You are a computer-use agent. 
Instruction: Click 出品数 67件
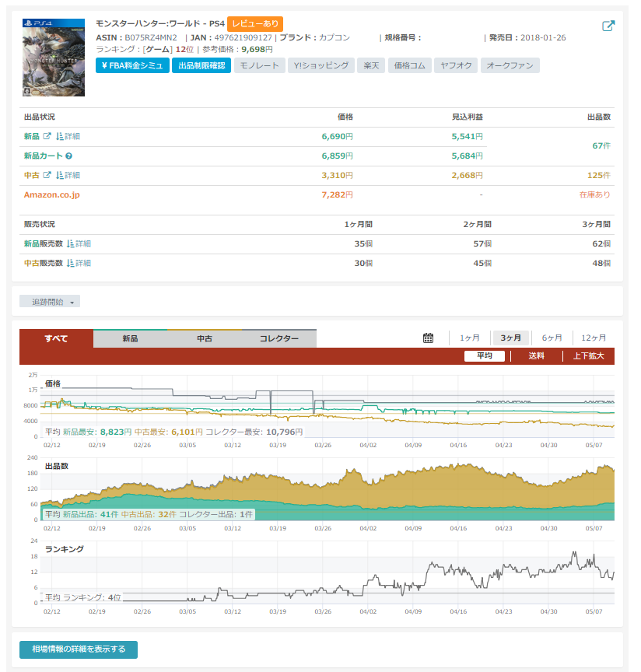tap(601, 145)
